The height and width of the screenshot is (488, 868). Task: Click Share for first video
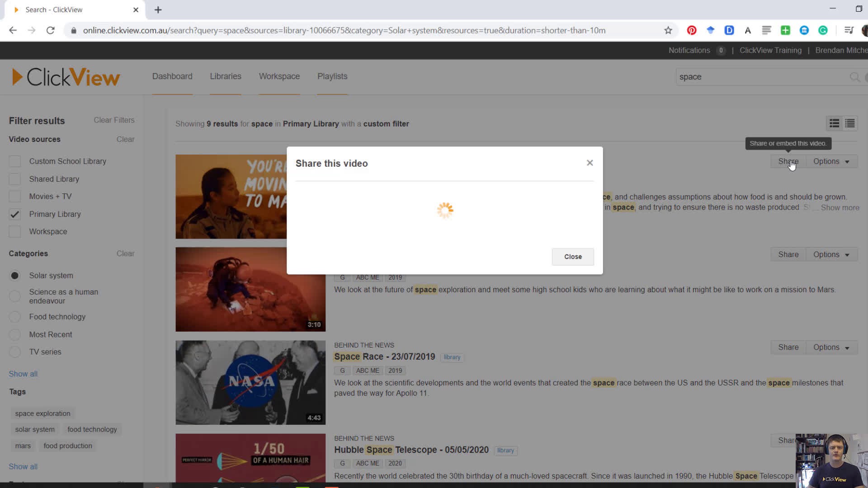788,161
